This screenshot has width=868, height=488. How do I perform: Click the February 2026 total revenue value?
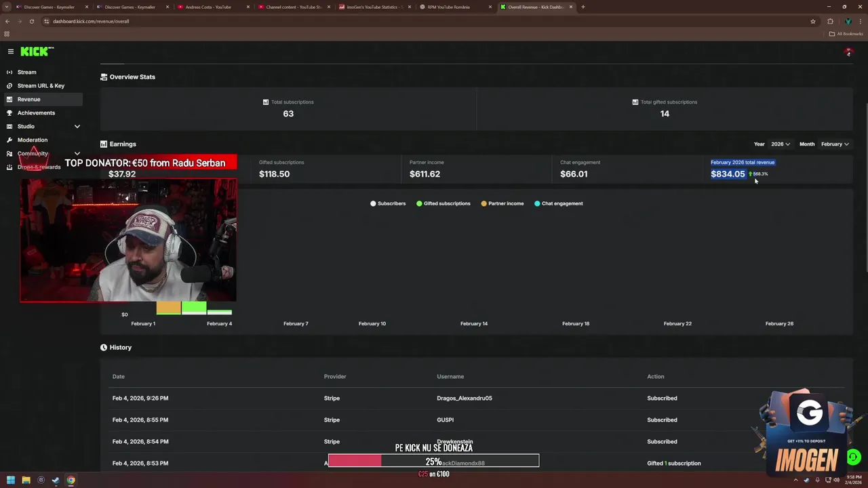[728, 174]
